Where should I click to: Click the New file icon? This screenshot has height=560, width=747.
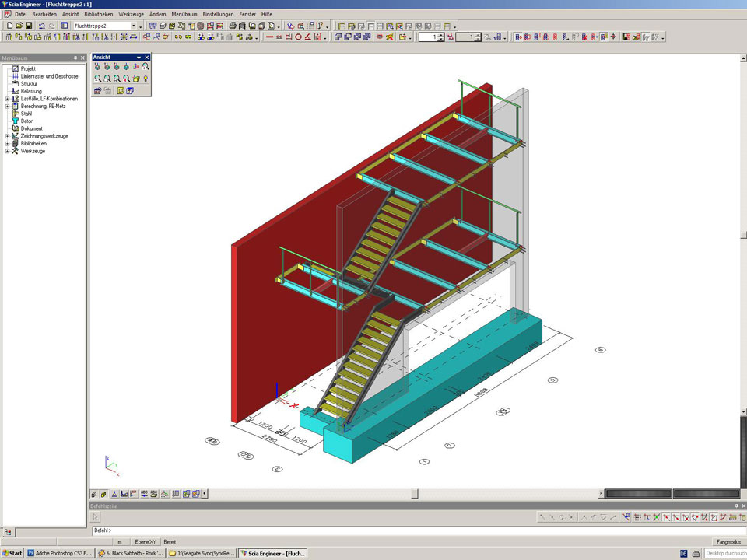9,26
